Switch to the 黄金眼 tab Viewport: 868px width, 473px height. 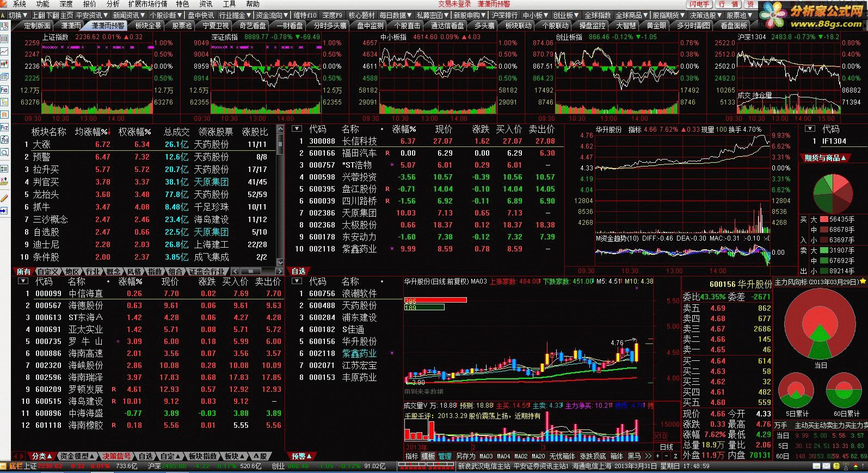coord(657,26)
